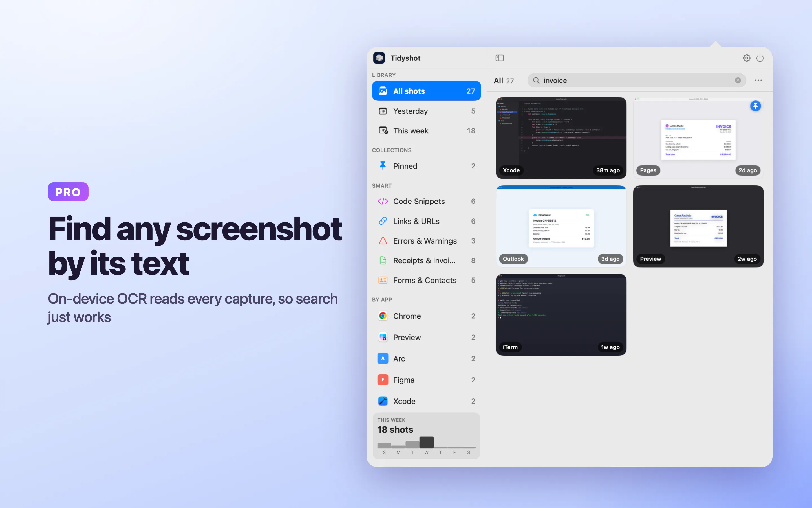
Task: Click the All 27 results heading
Action: [504, 81]
